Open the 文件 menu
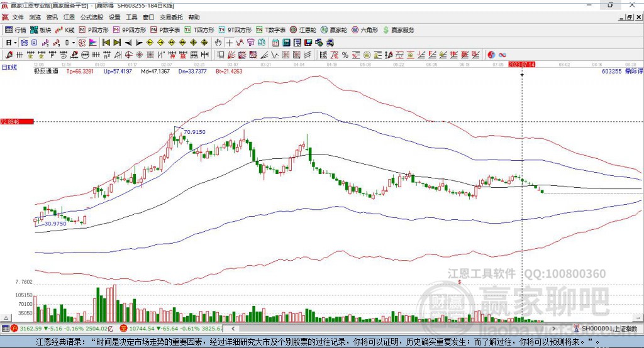The image size is (644, 348). (18, 17)
